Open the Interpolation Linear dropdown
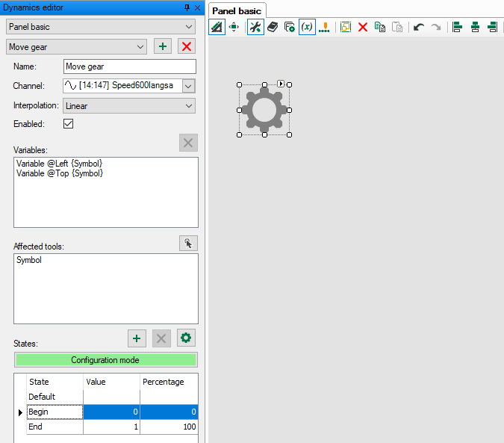The width and height of the screenshot is (504, 443). 129,106
